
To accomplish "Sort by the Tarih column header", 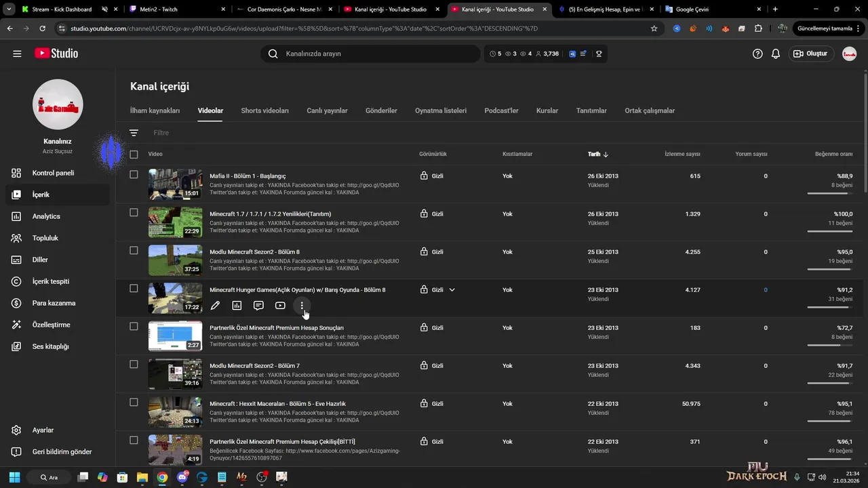I will pos(598,155).
